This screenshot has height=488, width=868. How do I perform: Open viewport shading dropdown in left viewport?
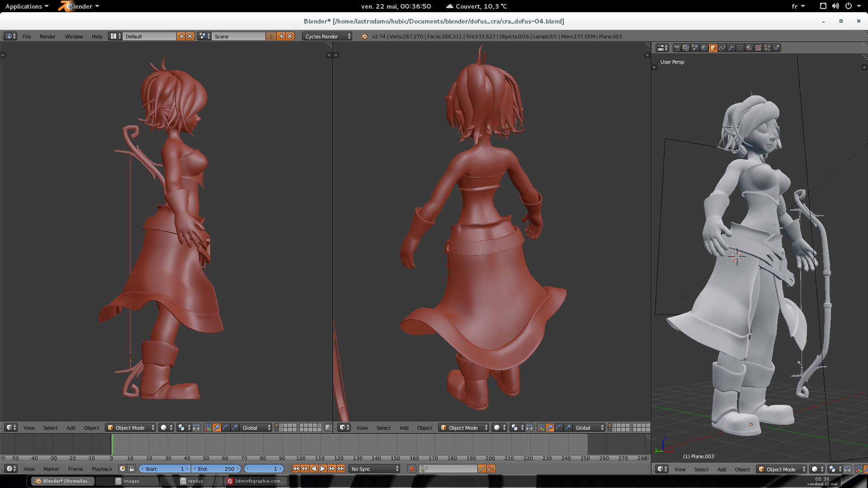click(166, 427)
